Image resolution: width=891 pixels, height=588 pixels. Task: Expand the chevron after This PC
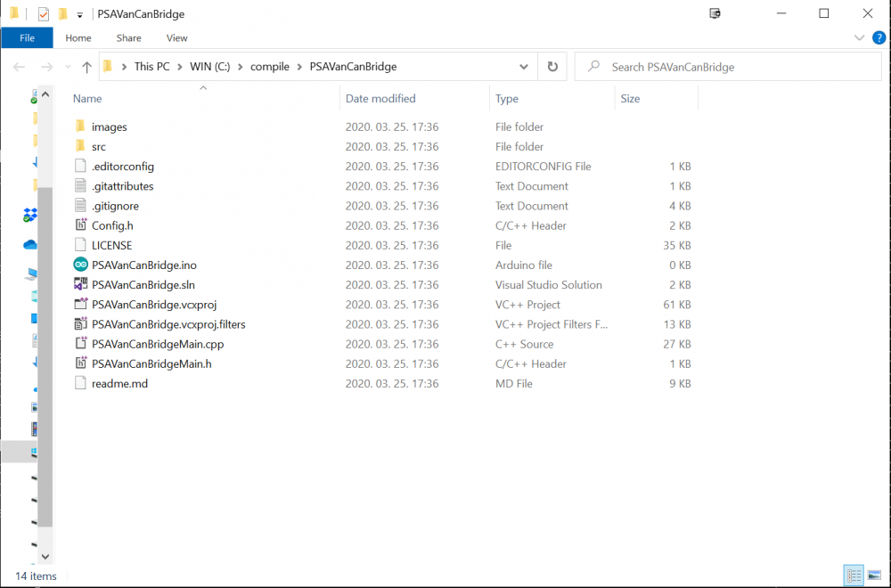180,67
